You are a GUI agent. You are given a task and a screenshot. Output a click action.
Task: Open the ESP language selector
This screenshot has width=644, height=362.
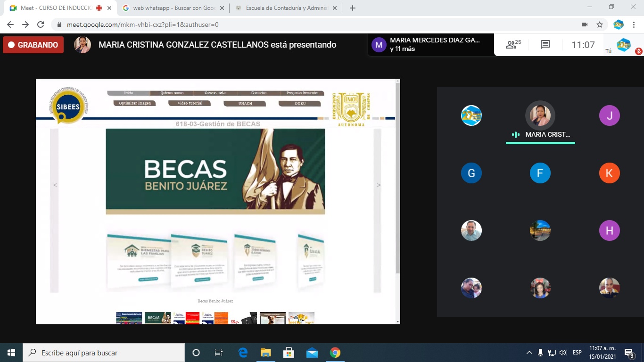point(577,353)
